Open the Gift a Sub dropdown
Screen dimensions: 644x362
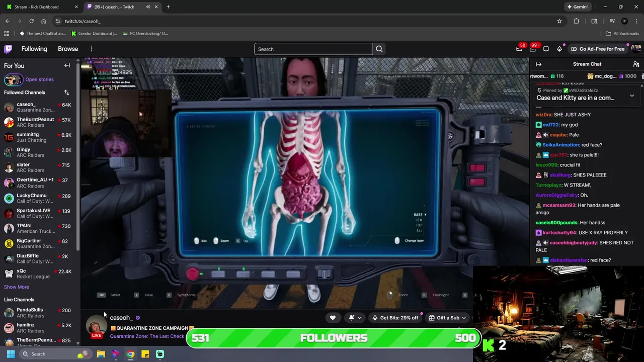coord(447,318)
